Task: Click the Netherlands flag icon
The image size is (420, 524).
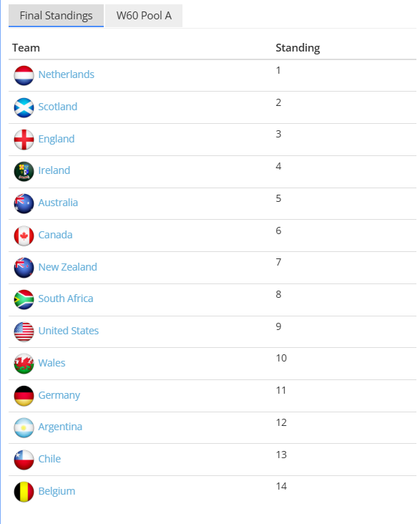Action: pos(24,76)
